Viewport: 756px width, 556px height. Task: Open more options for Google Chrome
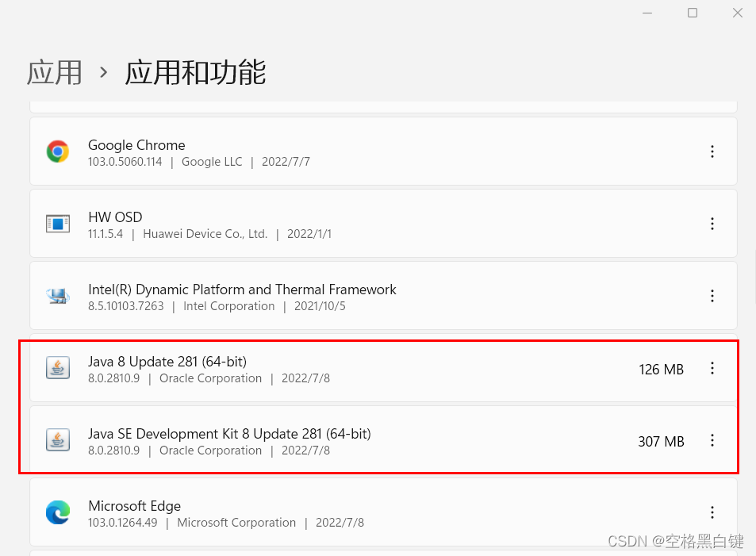pyautogui.click(x=712, y=151)
